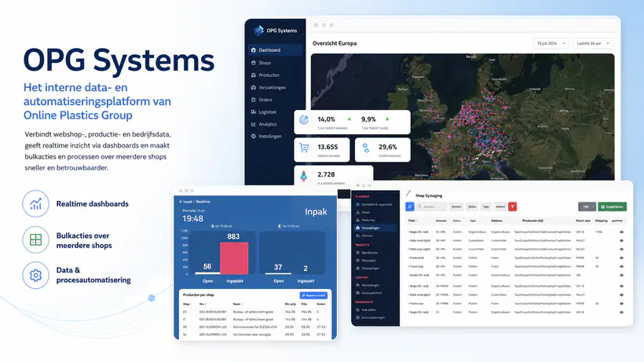This screenshot has width=644, height=362.
Task: Click the green up arrow next to 14,0%
Action: click(x=349, y=119)
